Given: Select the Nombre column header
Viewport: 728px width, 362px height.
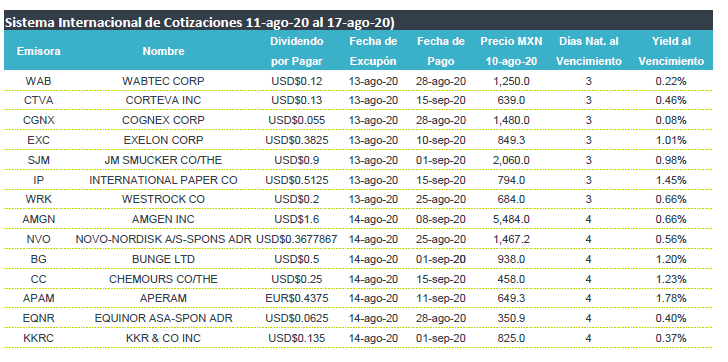Looking at the screenshot, I should 163,52.
